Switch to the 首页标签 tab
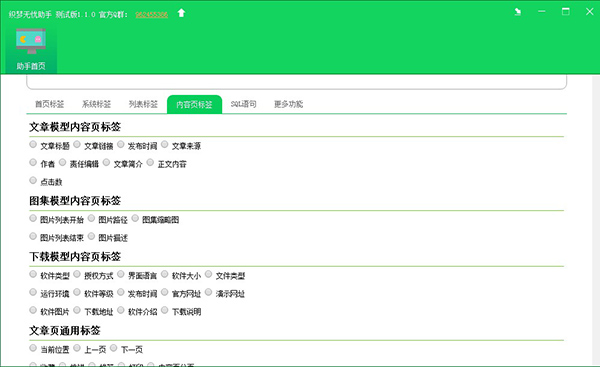This screenshot has width=600, height=367. coord(50,104)
